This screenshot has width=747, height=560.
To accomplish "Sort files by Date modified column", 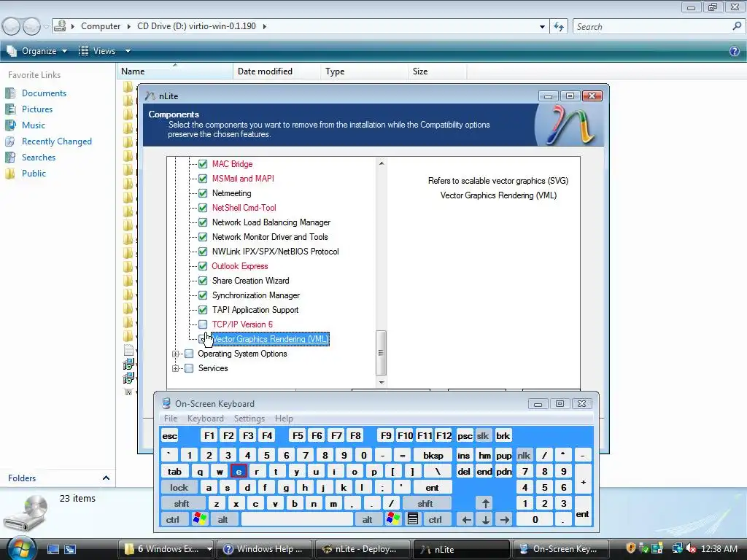I will pyautogui.click(x=276, y=71).
